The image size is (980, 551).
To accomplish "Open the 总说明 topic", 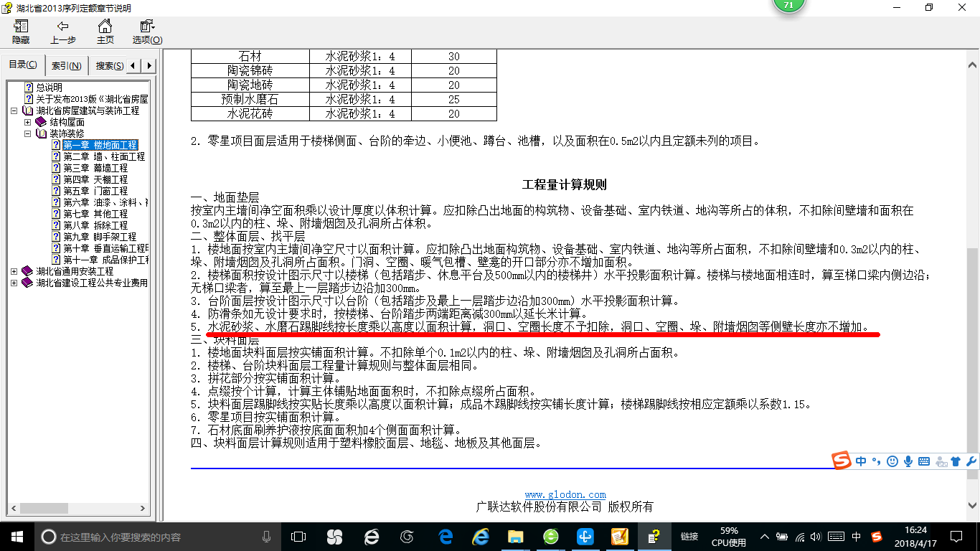I will point(50,88).
